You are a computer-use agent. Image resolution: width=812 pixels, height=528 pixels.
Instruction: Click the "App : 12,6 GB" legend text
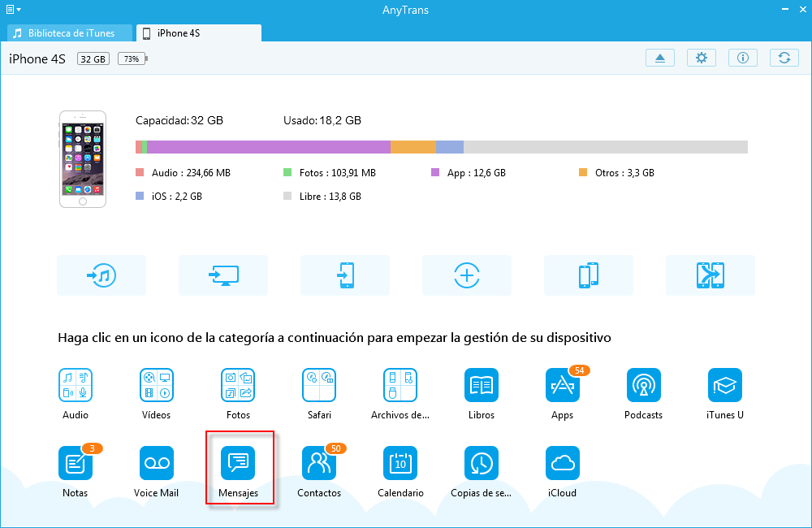pyautogui.click(x=477, y=173)
